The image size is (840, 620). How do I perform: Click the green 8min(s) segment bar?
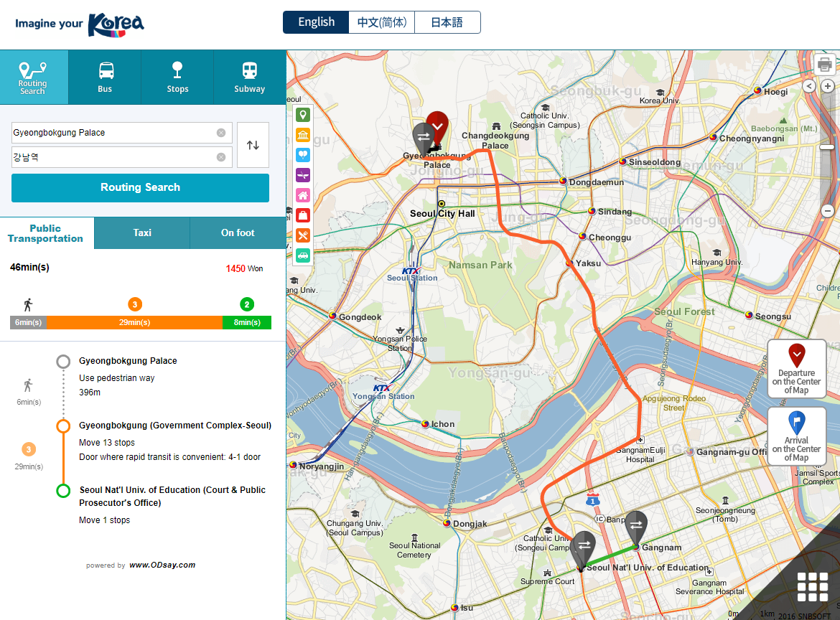click(247, 322)
